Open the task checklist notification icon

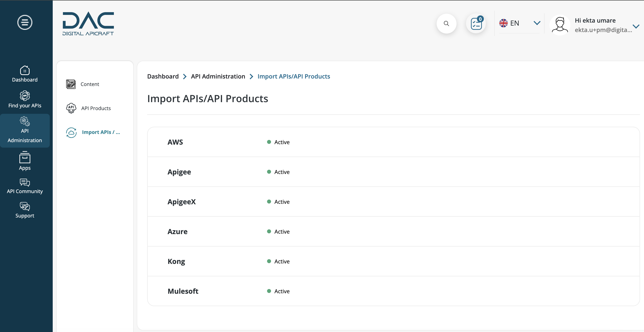click(476, 23)
